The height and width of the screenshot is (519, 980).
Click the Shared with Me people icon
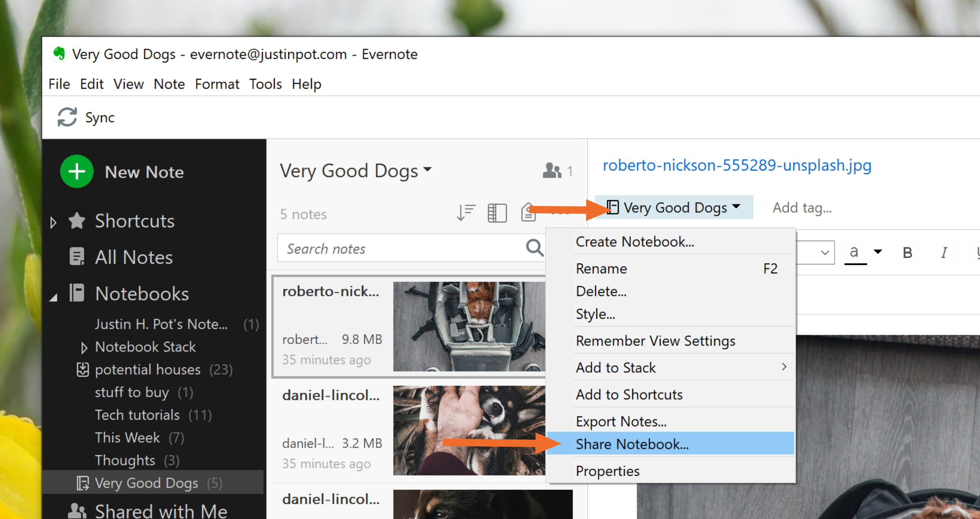coord(77,511)
